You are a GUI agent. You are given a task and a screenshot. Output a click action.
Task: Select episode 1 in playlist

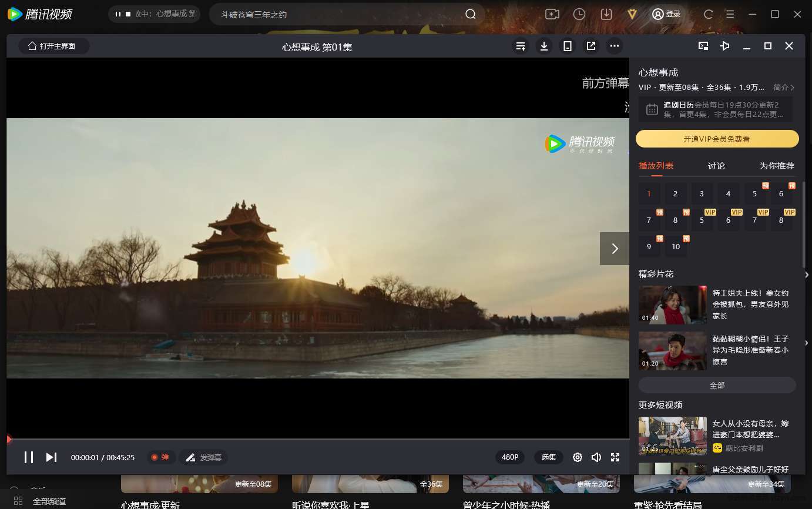649,193
